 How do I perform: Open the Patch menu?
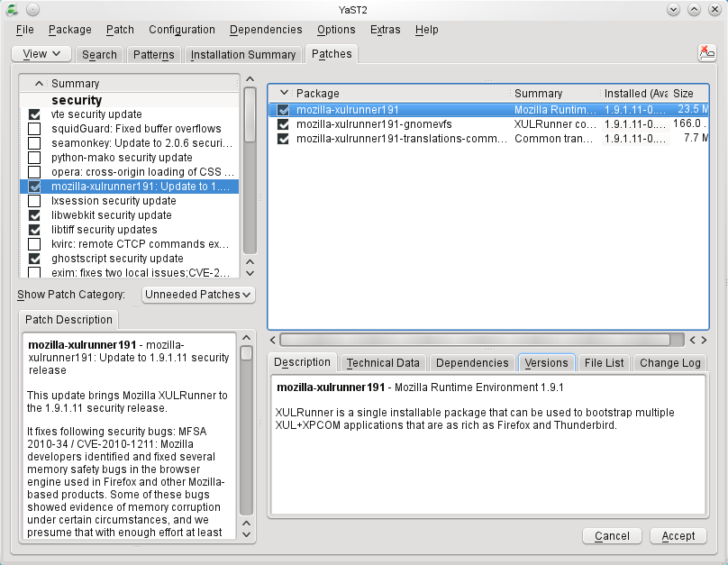point(120,30)
